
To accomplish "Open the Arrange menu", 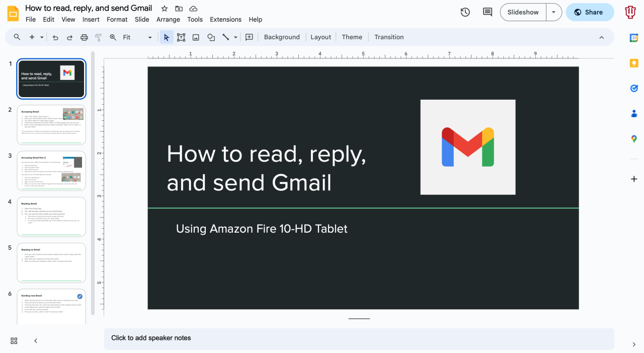I will pyautogui.click(x=168, y=19).
